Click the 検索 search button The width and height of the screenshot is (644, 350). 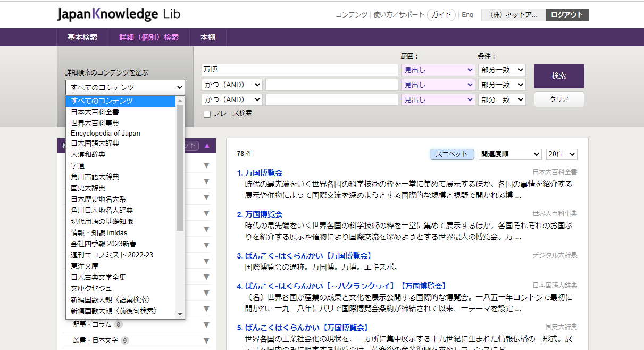click(559, 76)
